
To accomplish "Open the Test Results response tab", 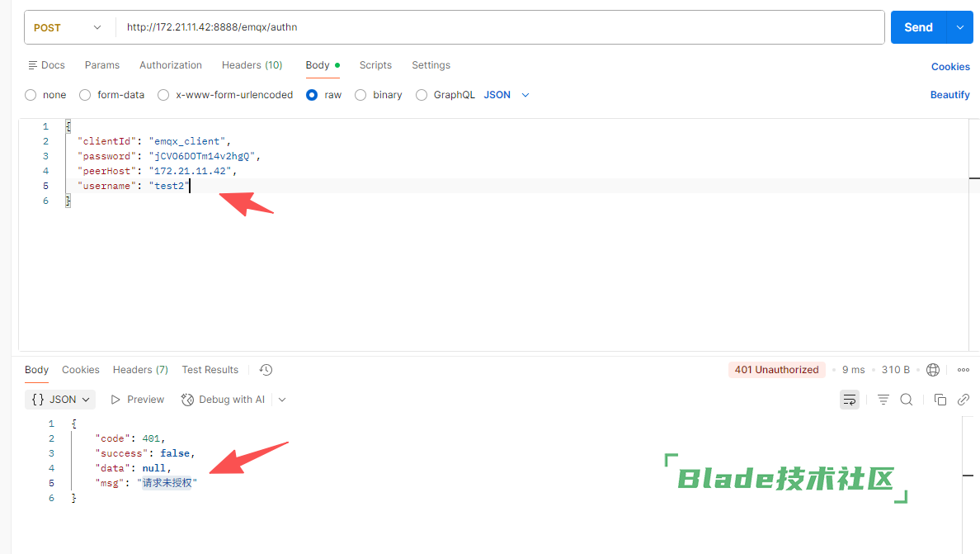I will tap(210, 370).
